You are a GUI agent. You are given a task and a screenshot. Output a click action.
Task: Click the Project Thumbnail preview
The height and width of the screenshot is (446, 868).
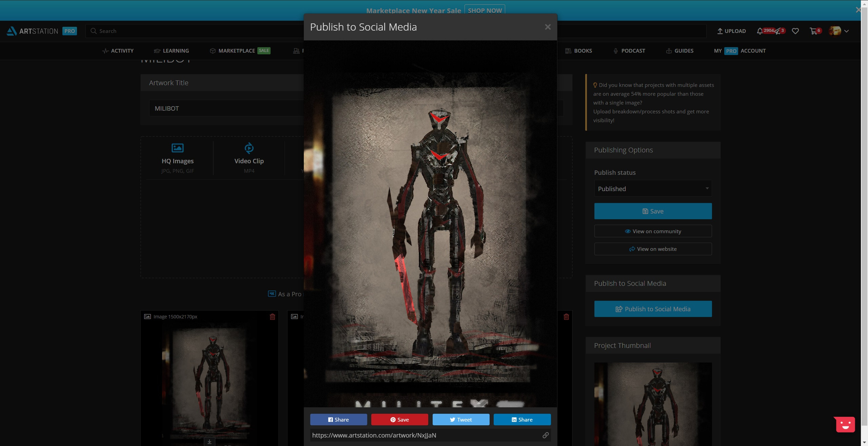pyautogui.click(x=653, y=404)
